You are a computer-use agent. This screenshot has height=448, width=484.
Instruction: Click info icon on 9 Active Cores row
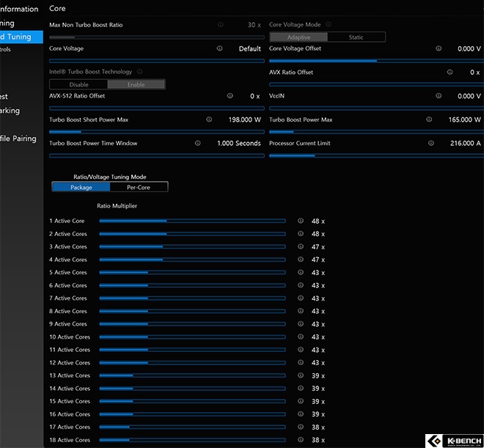301,324
